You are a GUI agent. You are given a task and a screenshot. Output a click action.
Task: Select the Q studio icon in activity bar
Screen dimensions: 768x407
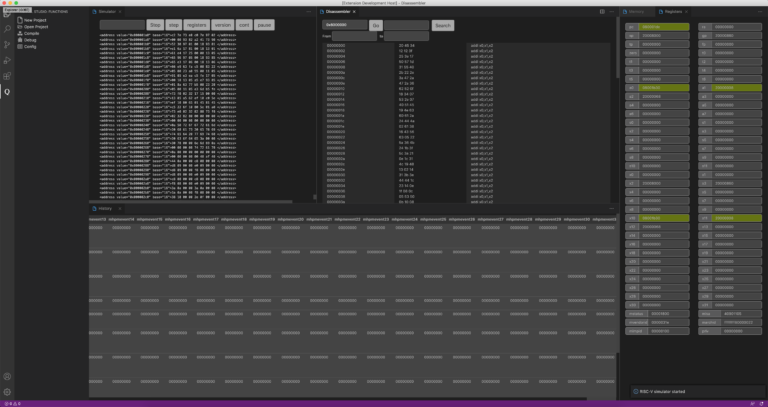click(x=7, y=92)
